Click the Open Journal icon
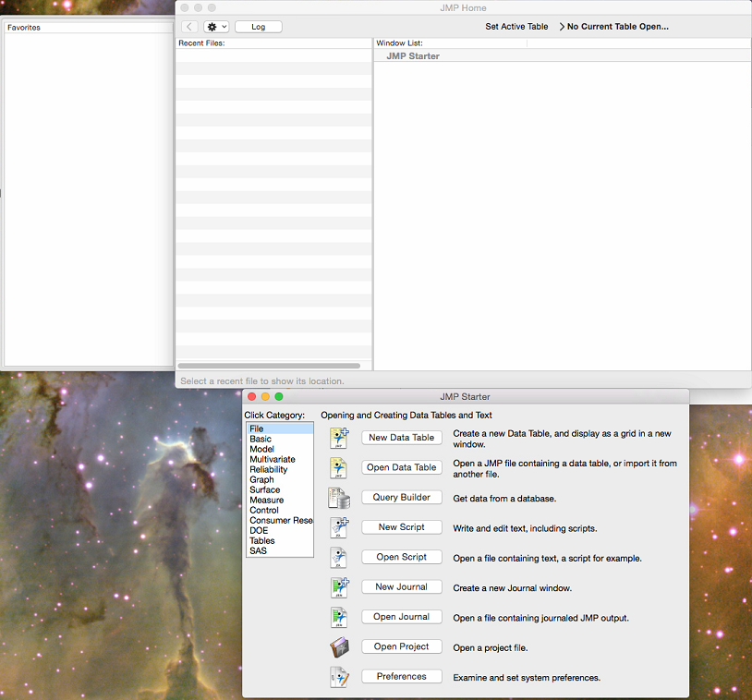This screenshot has height=700, width=752. pyautogui.click(x=339, y=618)
